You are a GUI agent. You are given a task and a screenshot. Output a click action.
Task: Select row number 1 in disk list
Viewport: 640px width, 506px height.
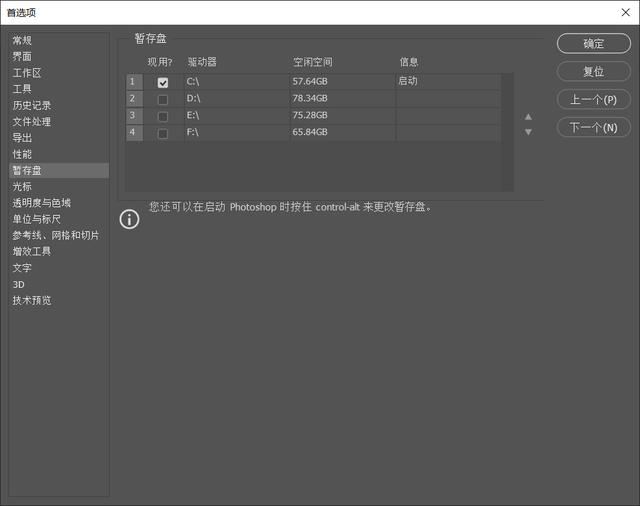[x=134, y=82]
